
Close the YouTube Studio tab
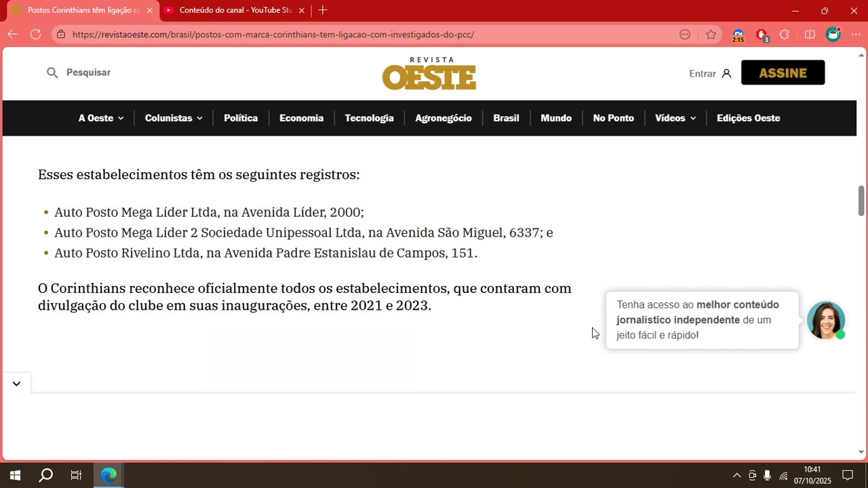coord(302,10)
